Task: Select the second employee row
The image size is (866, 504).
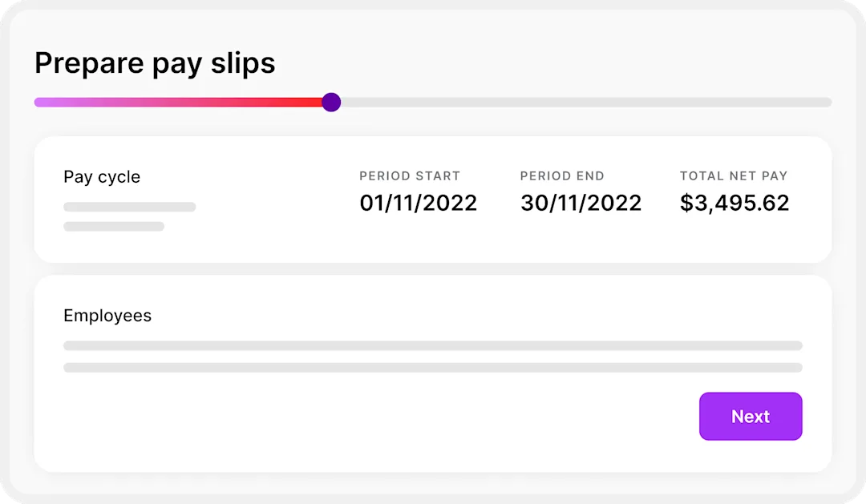Action: pos(433,367)
